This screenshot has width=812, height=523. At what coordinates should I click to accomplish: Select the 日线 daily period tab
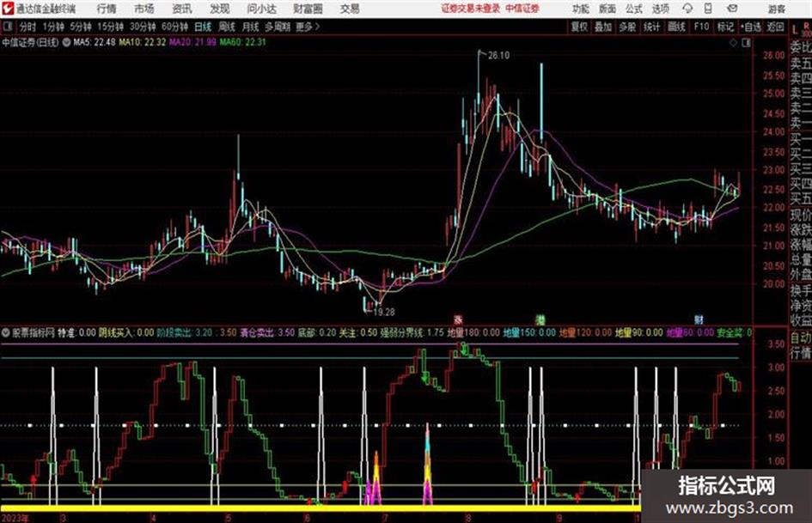point(203,27)
